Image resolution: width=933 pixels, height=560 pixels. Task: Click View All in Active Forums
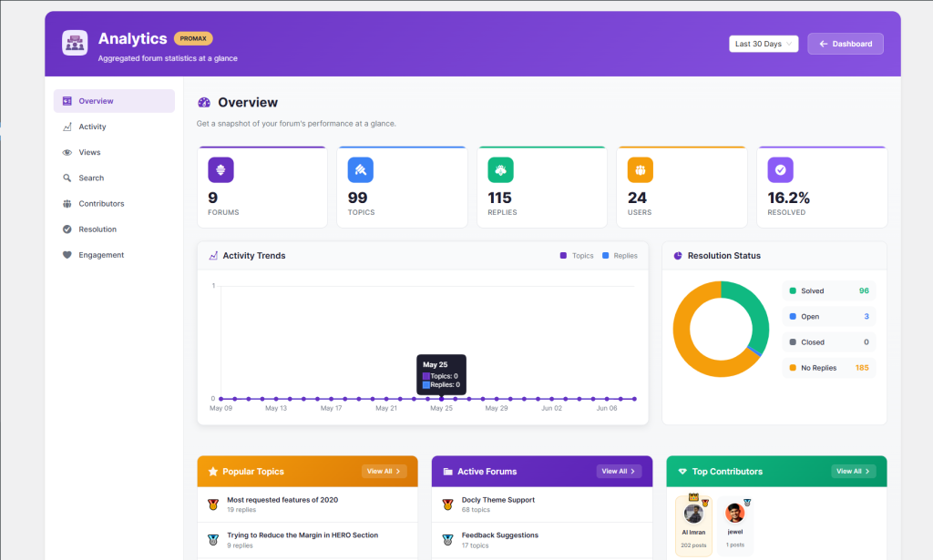point(619,472)
